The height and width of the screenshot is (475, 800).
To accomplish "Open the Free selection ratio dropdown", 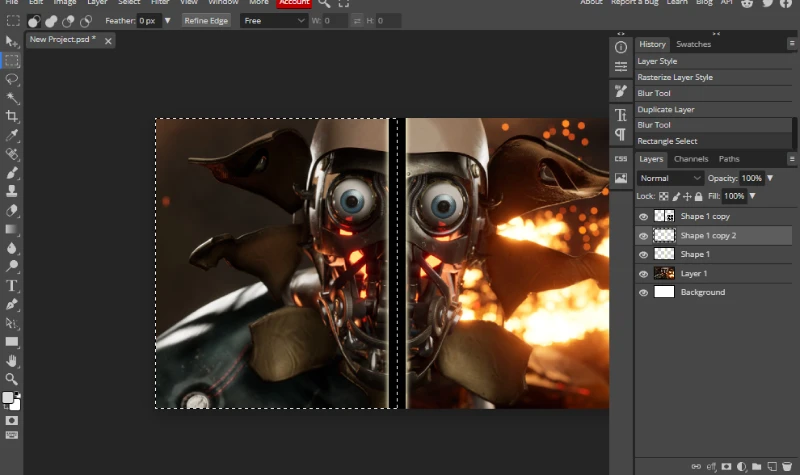I will 274,21.
